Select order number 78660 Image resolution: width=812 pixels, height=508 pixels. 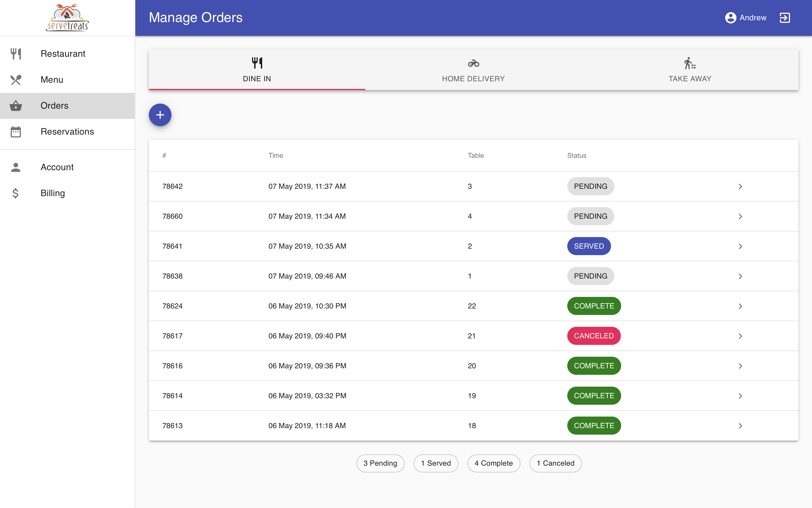click(173, 216)
